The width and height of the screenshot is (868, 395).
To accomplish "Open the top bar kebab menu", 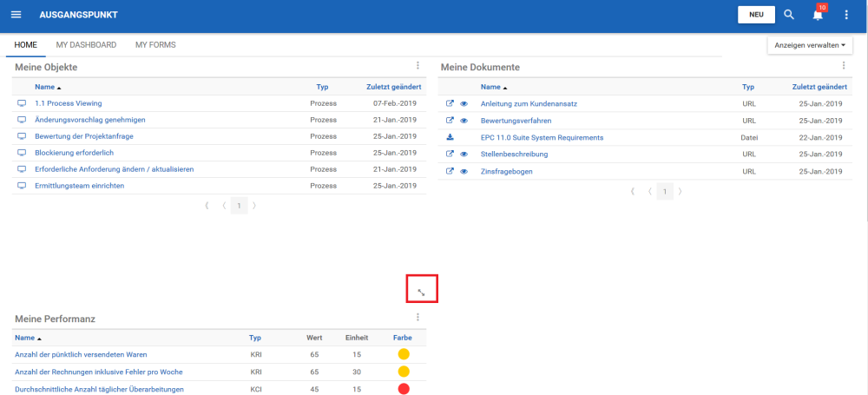I will [846, 15].
